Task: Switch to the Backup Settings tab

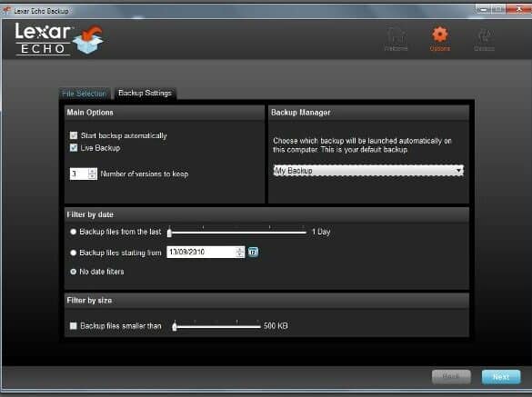Action: [x=145, y=93]
